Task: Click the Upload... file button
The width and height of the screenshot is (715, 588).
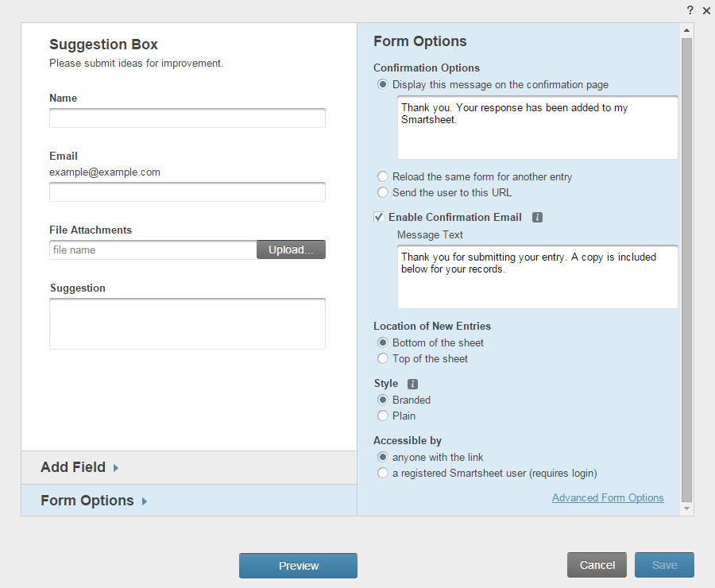Action: click(291, 250)
